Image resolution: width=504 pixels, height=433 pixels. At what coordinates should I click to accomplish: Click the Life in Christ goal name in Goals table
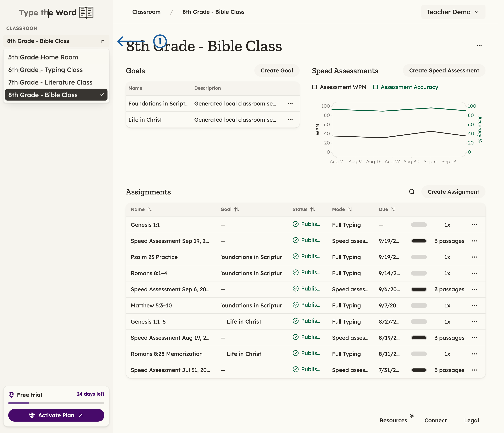145,120
